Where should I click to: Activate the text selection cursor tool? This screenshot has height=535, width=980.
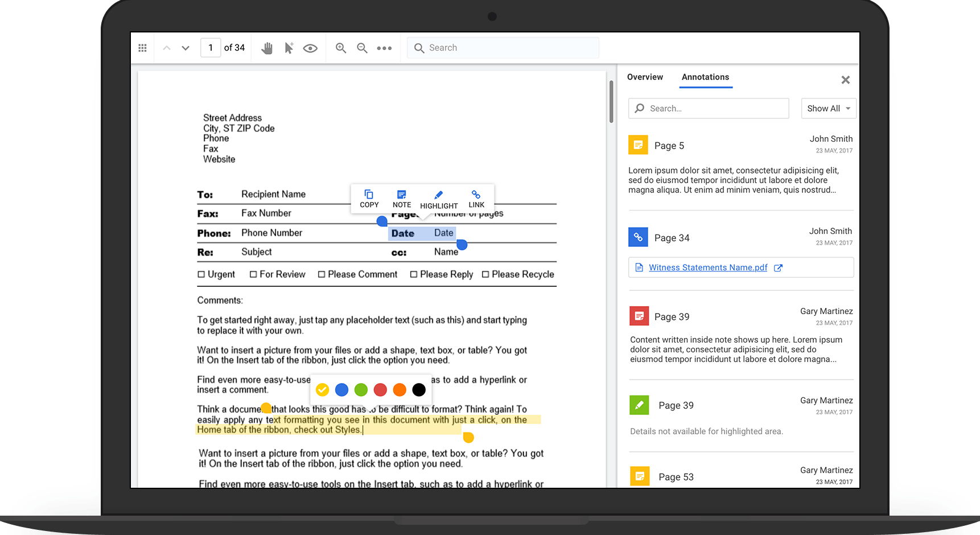click(x=289, y=48)
